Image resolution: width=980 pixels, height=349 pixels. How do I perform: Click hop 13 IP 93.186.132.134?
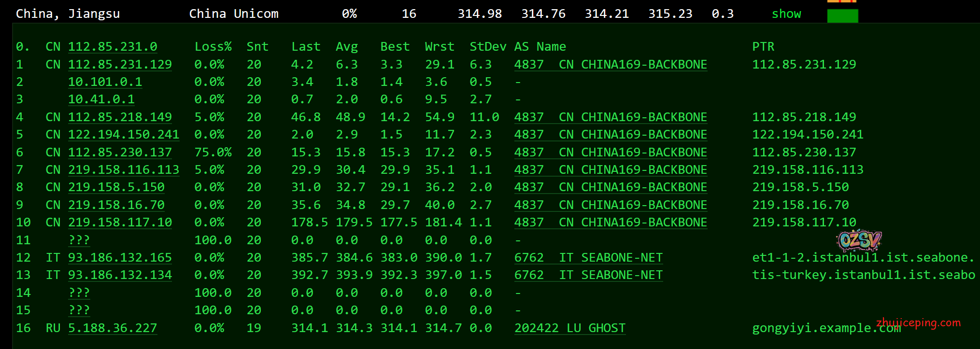pos(120,275)
